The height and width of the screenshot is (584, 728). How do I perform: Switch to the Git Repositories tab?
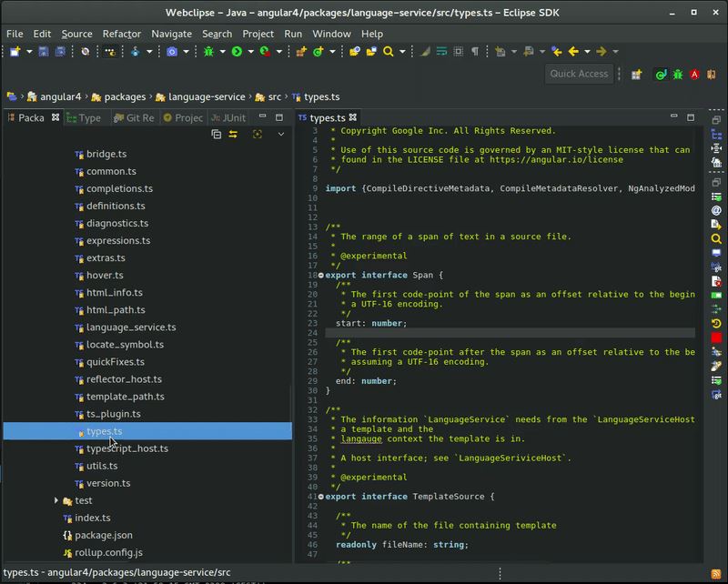134,118
